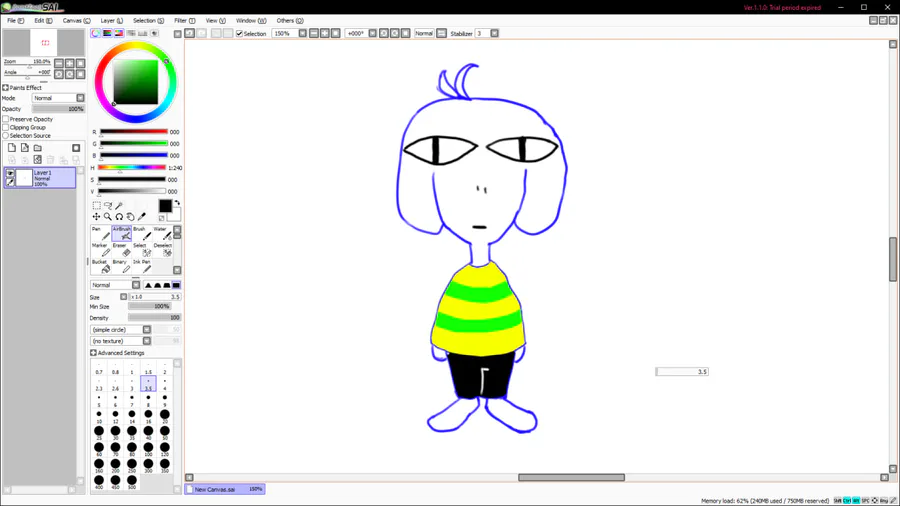
Task: Activate the magic wand tool
Action: (119, 205)
